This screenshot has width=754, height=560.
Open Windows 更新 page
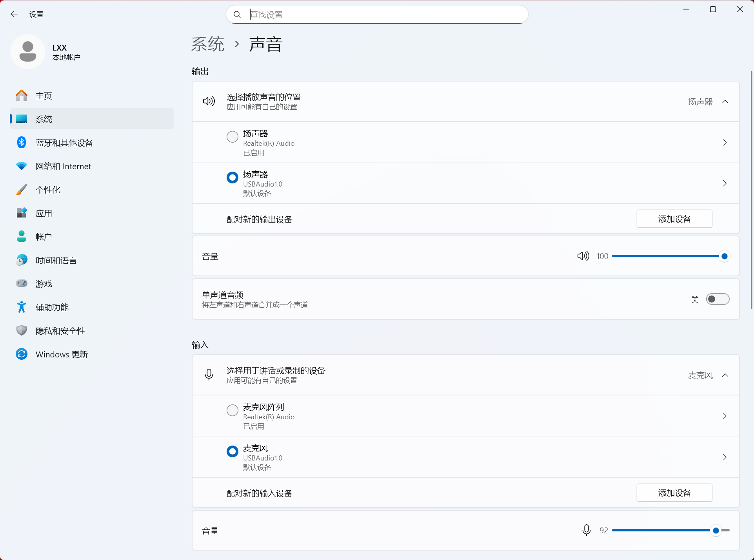(92, 354)
